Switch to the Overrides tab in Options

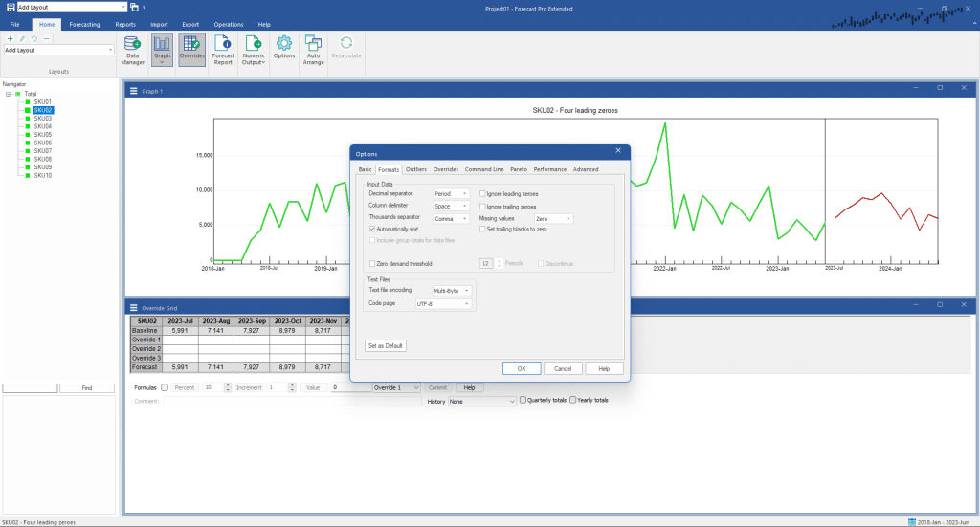[446, 170]
